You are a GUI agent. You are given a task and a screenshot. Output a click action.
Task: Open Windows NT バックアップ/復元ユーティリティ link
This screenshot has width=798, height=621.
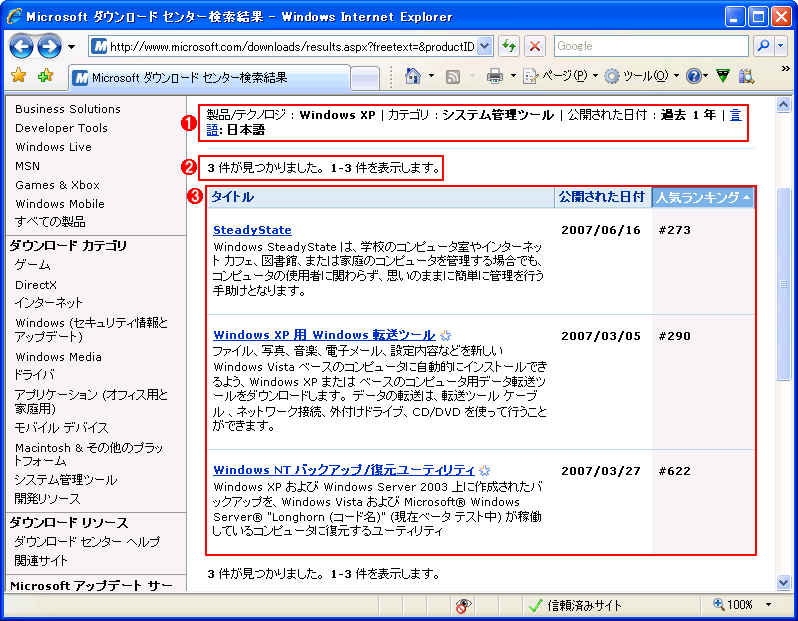[x=344, y=470]
